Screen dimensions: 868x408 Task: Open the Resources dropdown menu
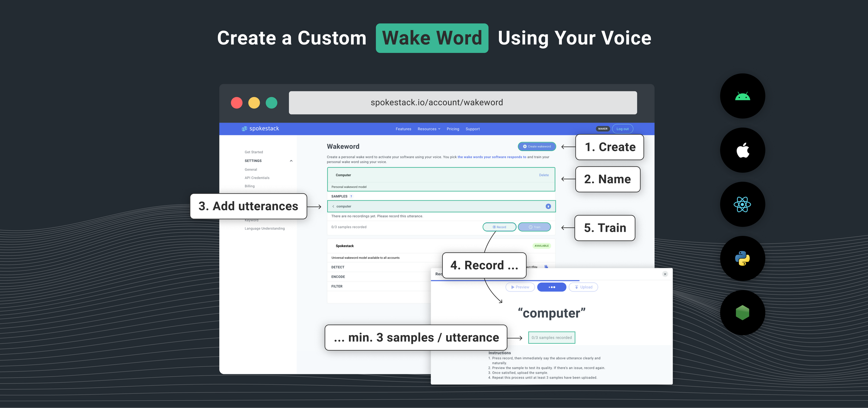[429, 129]
